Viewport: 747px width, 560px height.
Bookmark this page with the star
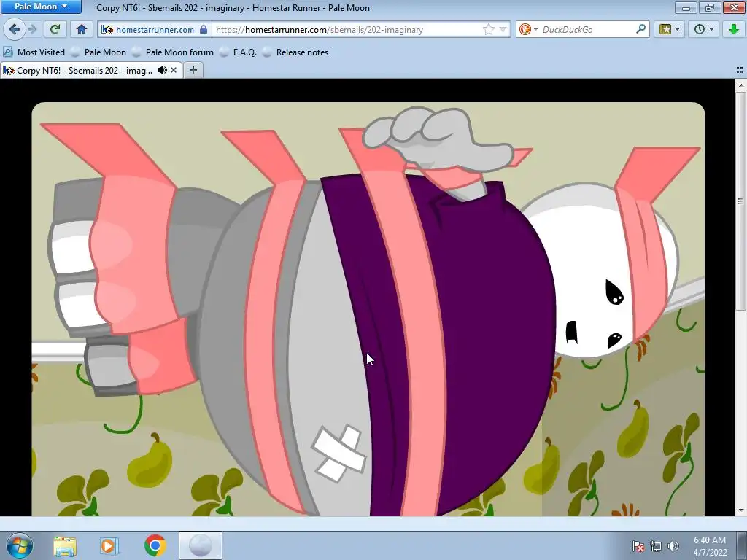click(488, 29)
